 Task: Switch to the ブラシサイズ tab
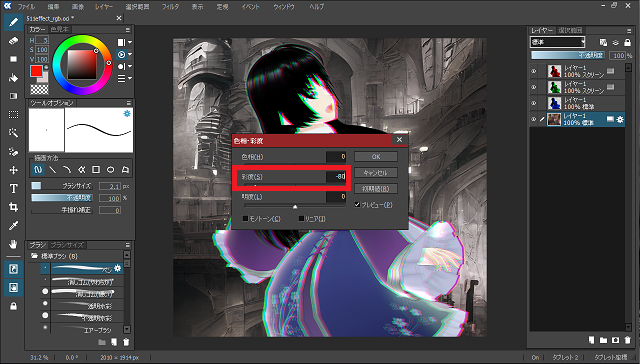tap(67, 245)
